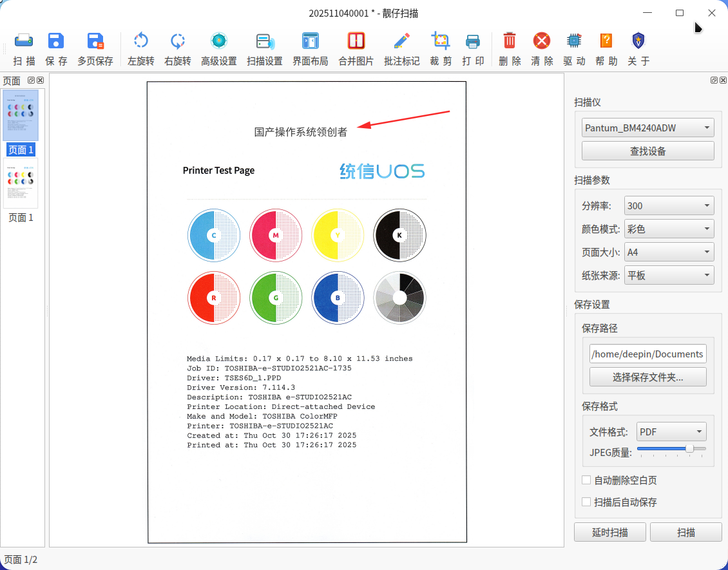
Task: Click the Scan (扫描) toolbar icon
Action: [x=24, y=49]
